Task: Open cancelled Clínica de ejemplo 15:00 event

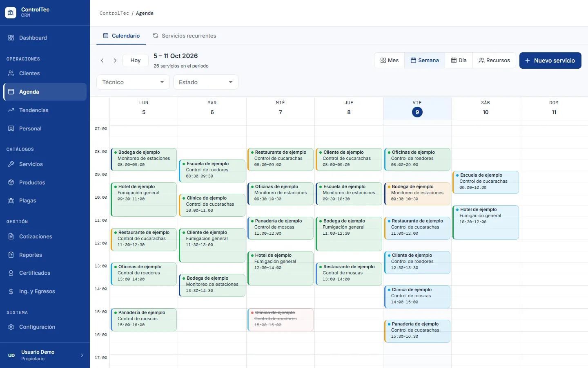Action: coord(281,320)
